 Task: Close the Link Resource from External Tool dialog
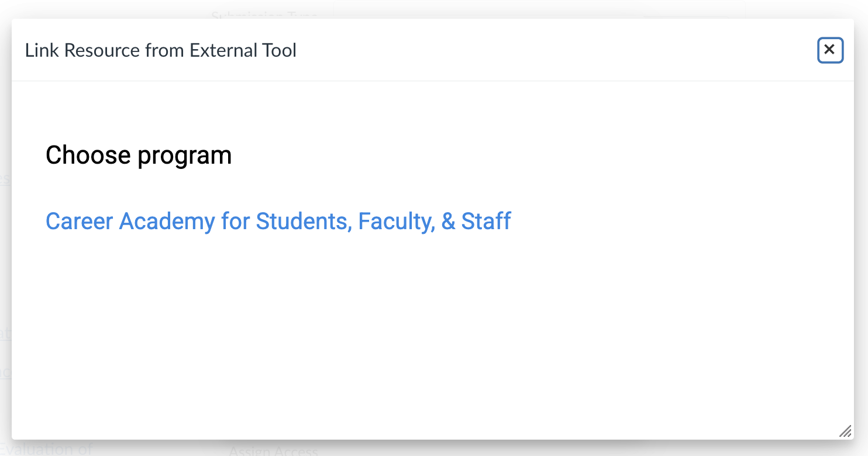830,50
